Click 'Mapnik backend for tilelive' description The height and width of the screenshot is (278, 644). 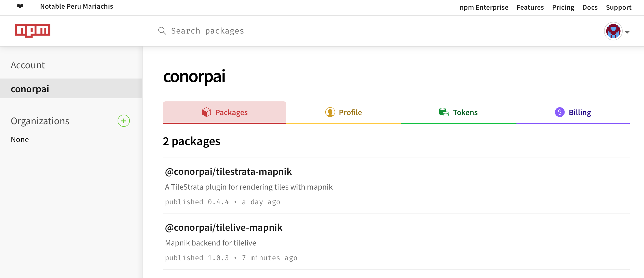point(211,243)
